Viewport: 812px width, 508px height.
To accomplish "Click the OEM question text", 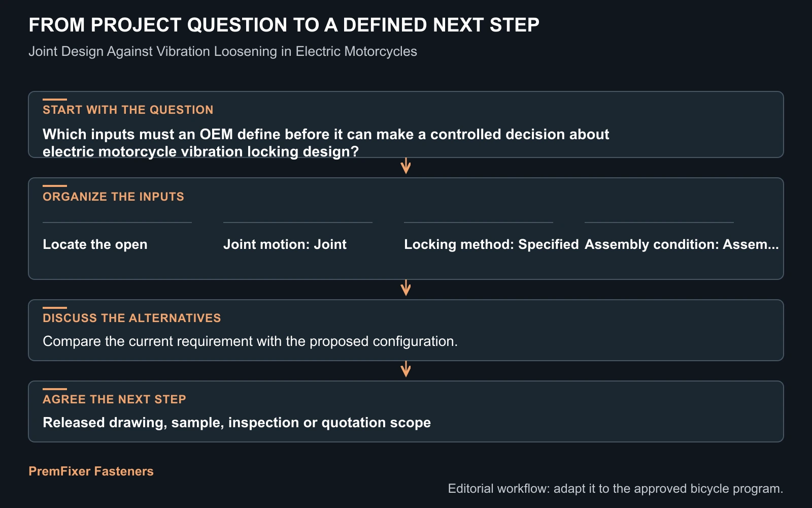I will coord(326,143).
